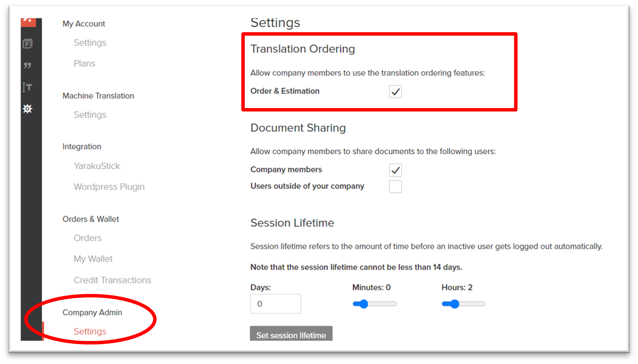Open Orders under Orders & Wallet
This screenshot has width=638, height=364.
[x=87, y=238]
